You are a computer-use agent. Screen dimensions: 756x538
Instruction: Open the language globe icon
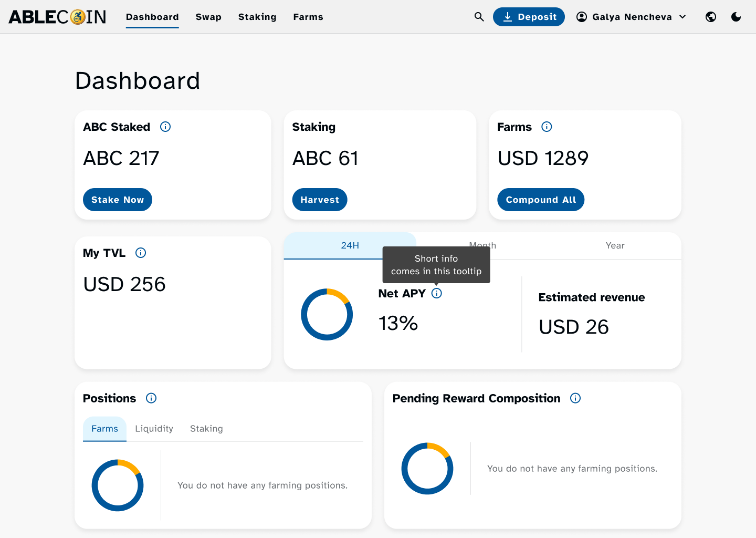coord(711,17)
